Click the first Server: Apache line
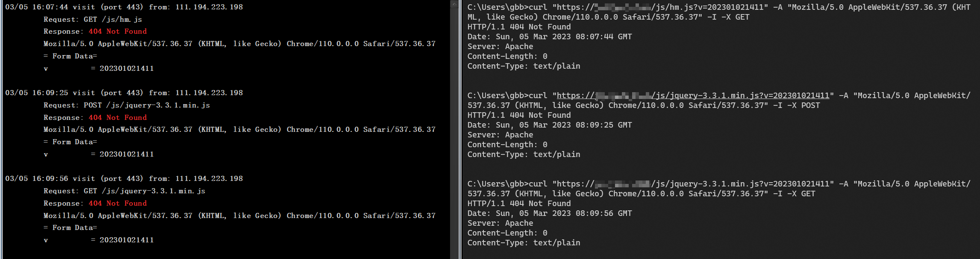The image size is (980, 259). click(x=500, y=47)
